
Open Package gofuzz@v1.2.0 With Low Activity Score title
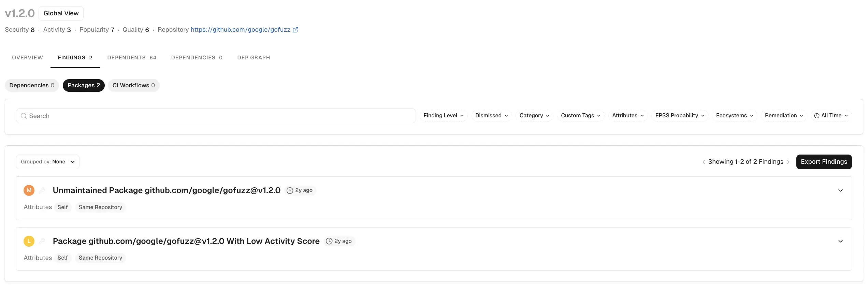[186, 241]
